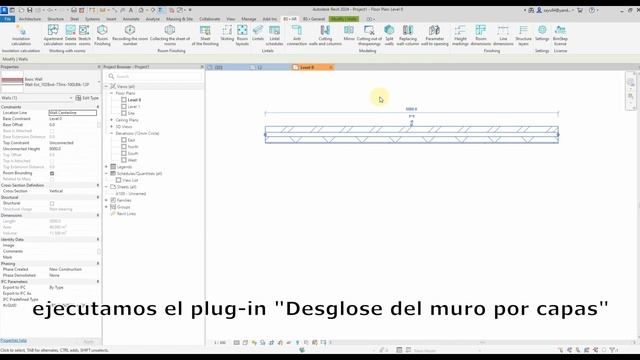Run the Structure layers plug-in
The height and width of the screenshot is (360, 640).
[x=523, y=35]
